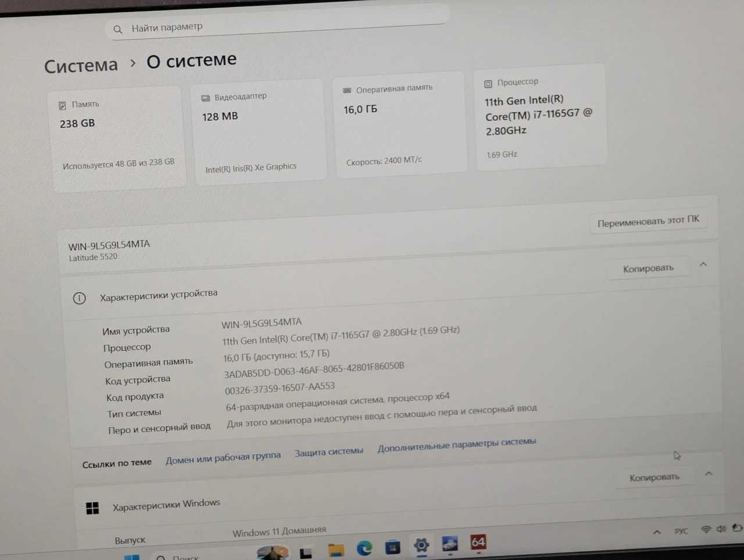The width and height of the screenshot is (744, 560).
Task: Click the Windows 11 Домашняя edition value
Action: point(279,531)
